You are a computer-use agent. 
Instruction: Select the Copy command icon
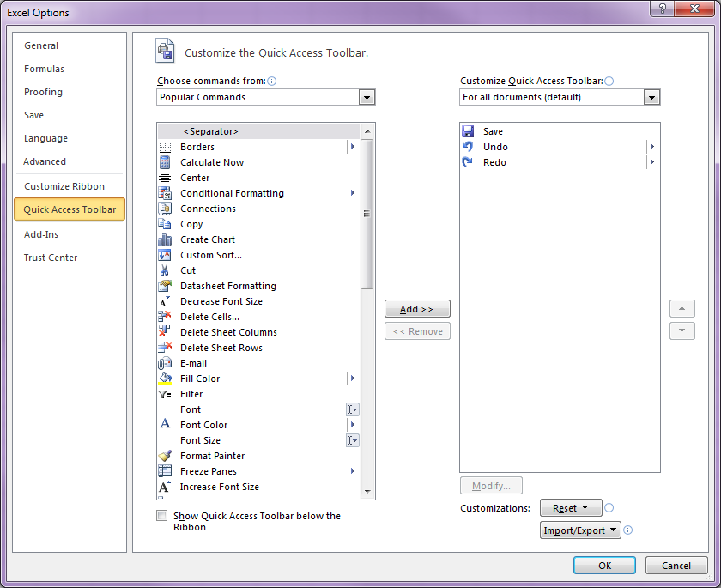[165, 224]
